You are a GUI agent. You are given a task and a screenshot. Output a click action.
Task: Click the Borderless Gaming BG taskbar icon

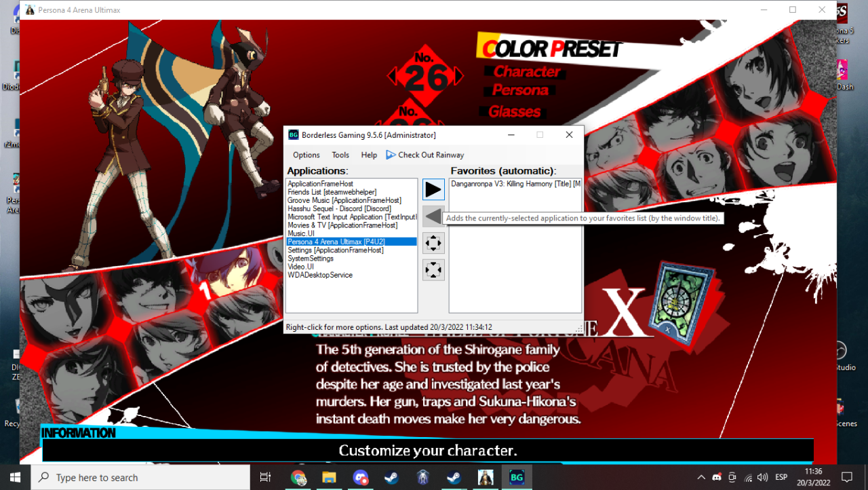(x=517, y=478)
